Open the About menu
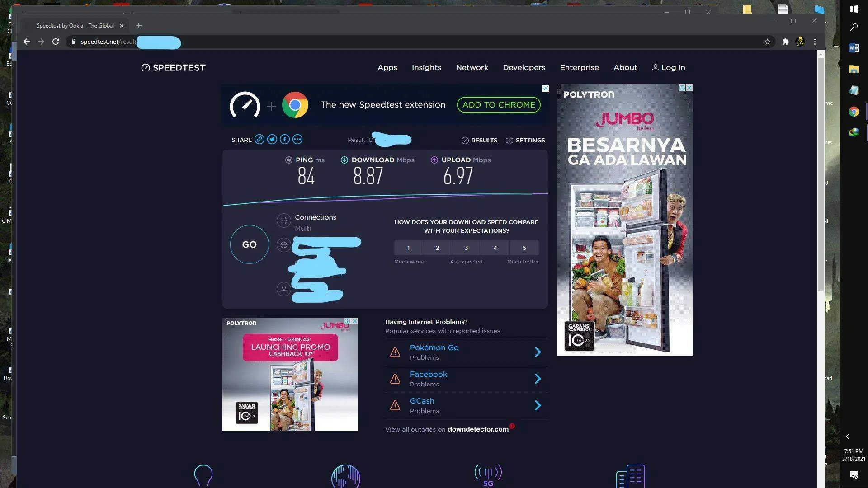Image resolution: width=868 pixels, height=488 pixels. [625, 67]
